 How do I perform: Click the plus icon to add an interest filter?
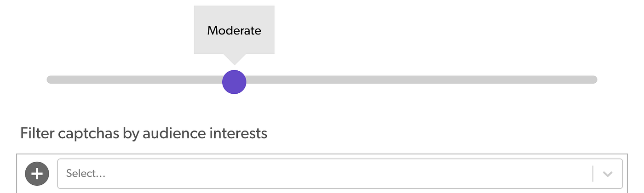(x=37, y=173)
